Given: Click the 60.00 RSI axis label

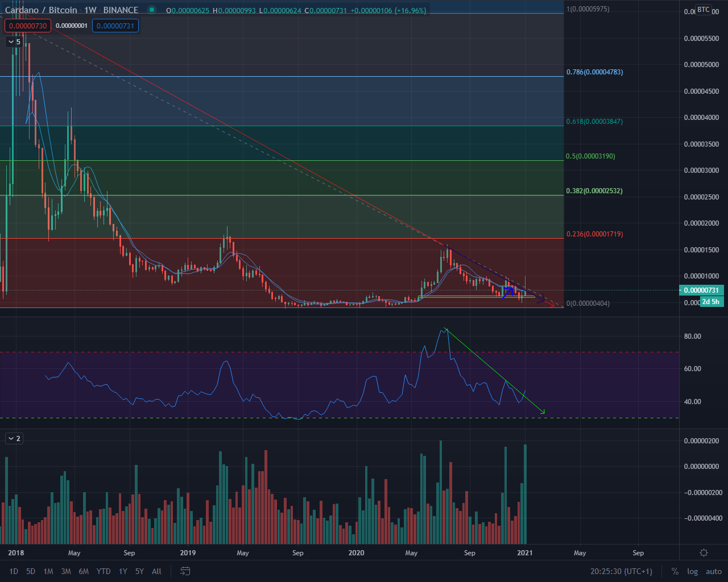Looking at the screenshot, I should [x=693, y=369].
